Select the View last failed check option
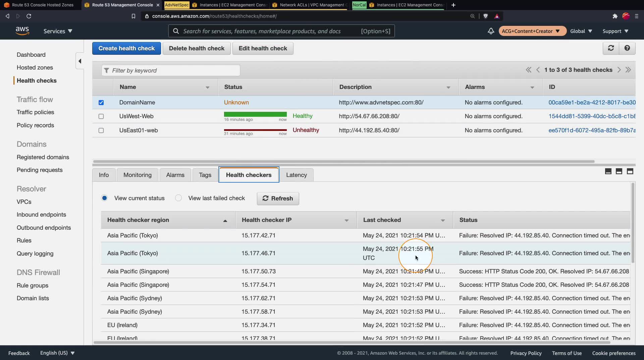644x360 pixels. [x=178, y=198]
